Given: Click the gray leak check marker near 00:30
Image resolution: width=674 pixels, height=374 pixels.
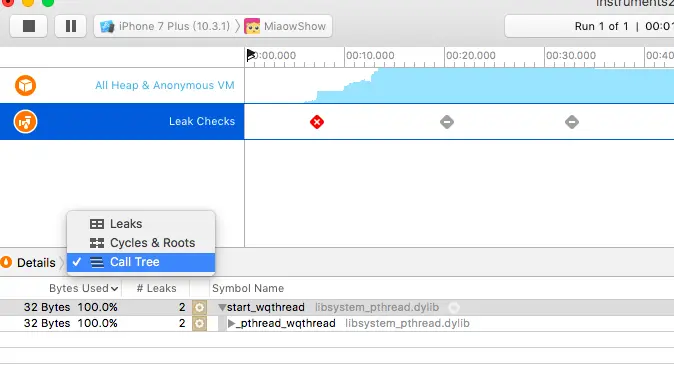Looking at the screenshot, I should [572, 122].
